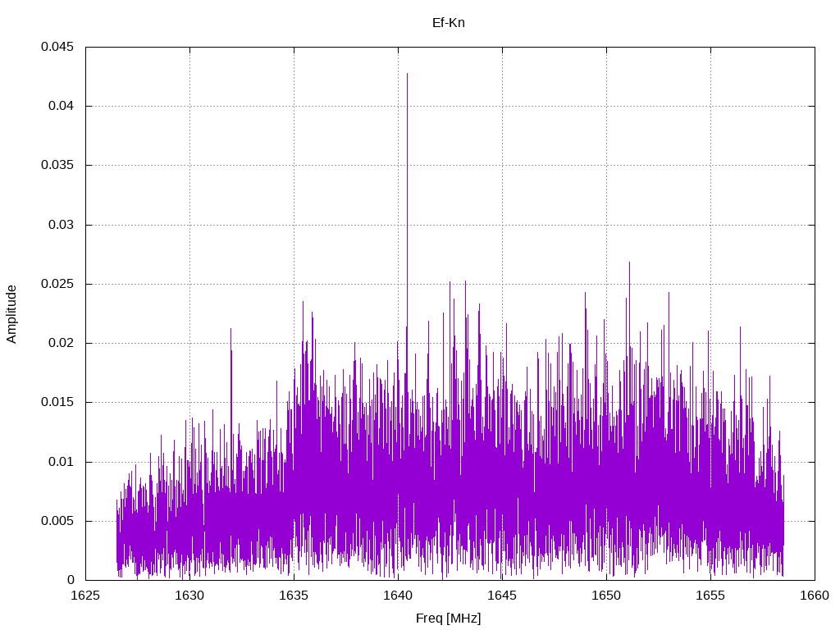Click the x-axis tick label 1660
This screenshot has width=840, height=630.
815,596
